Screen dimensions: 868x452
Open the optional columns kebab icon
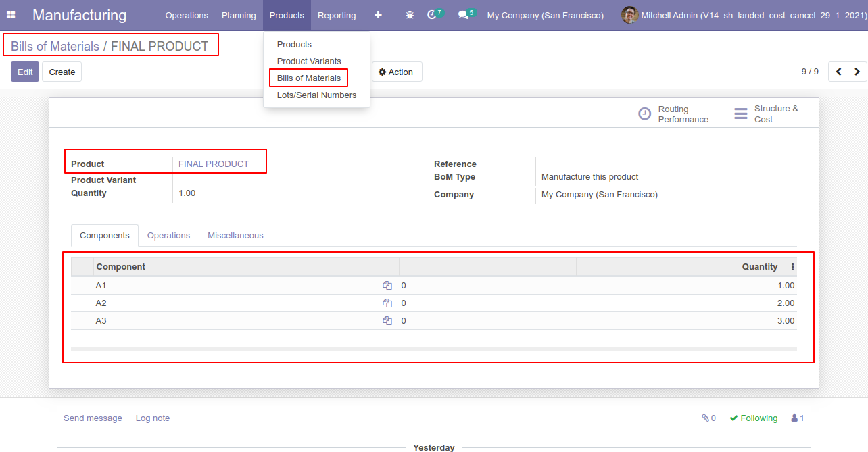[x=792, y=267]
